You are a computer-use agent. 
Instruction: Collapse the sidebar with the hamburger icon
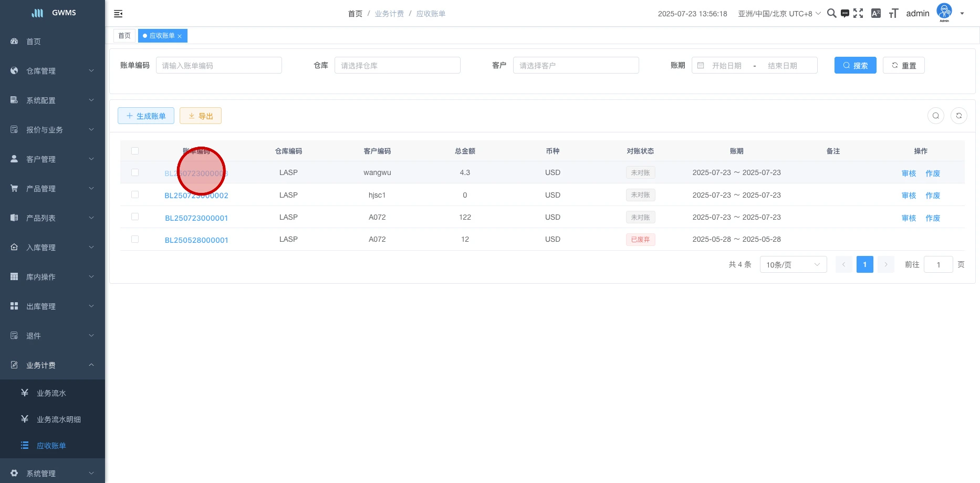point(118,14)
